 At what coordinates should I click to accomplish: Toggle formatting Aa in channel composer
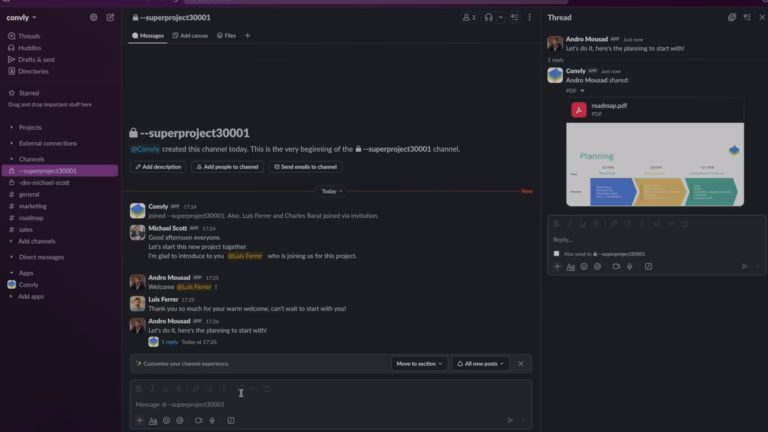coord(153,420)
